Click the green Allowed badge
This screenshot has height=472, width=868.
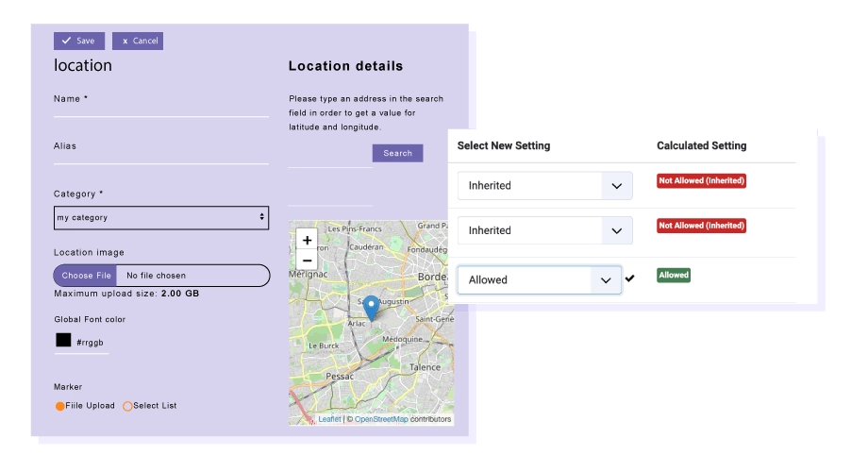[x=674, y=276]
